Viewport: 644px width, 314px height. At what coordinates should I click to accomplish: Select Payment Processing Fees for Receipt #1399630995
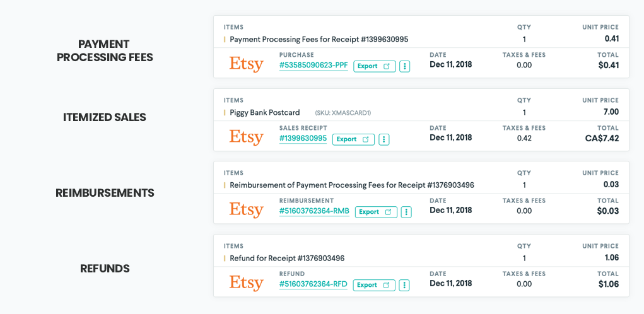coord(319,39)
